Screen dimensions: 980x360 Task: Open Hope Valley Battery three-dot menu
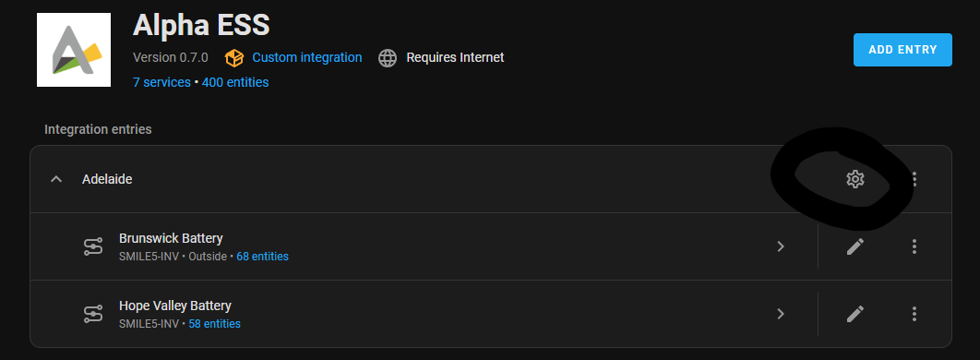click(914, 313)
